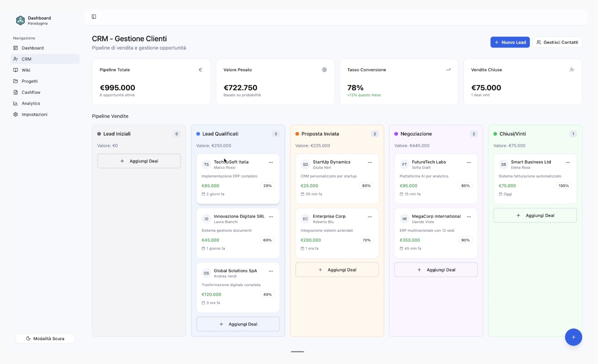Screen dimensions: 598x364
Task: Toggle Modalità Scura dark mode
Action: 45,338
